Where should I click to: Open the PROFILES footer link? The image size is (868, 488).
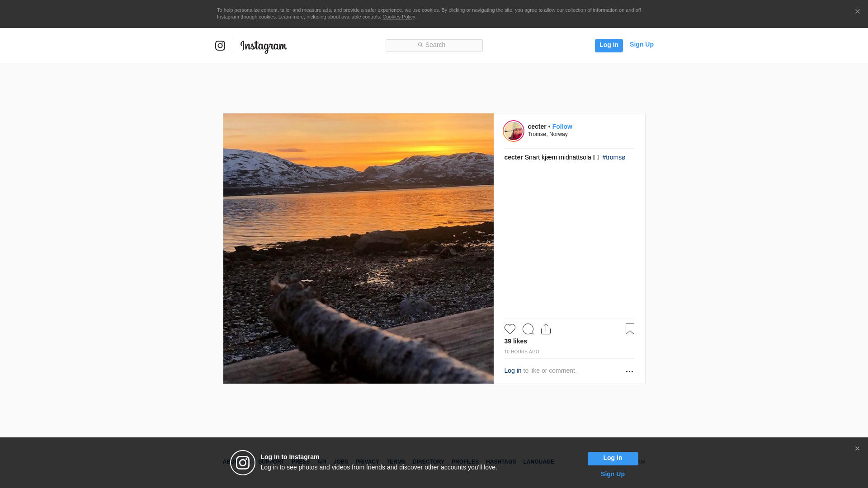[x=465, y=462]
